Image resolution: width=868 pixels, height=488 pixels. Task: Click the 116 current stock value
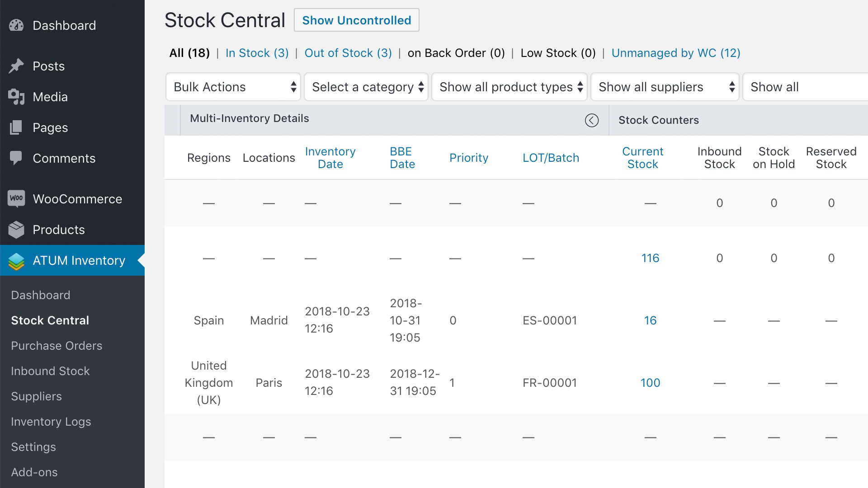pyautogui.click(x=650, y=258)
